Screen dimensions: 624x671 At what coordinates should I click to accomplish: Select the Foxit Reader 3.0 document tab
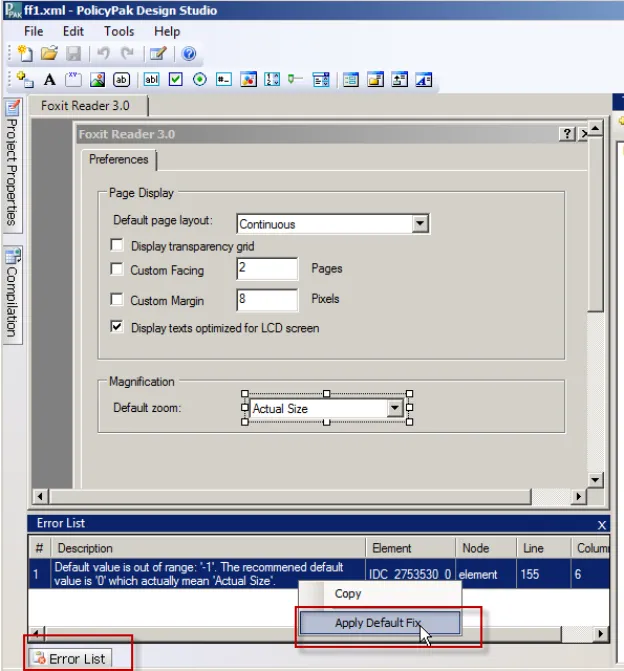coord(88,106)
